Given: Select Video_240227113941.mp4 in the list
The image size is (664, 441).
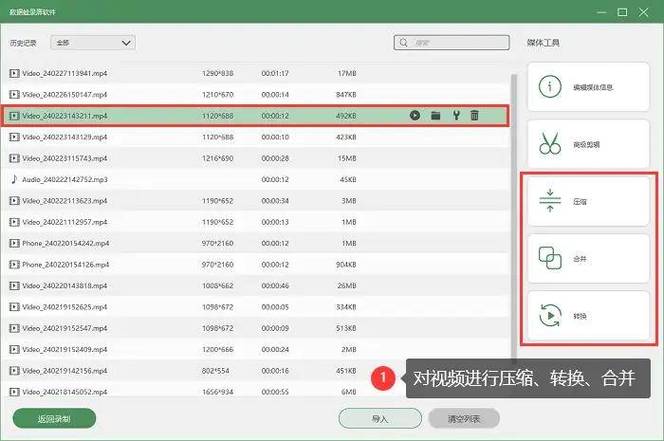Looking at the screenshot, I should 257,73.
